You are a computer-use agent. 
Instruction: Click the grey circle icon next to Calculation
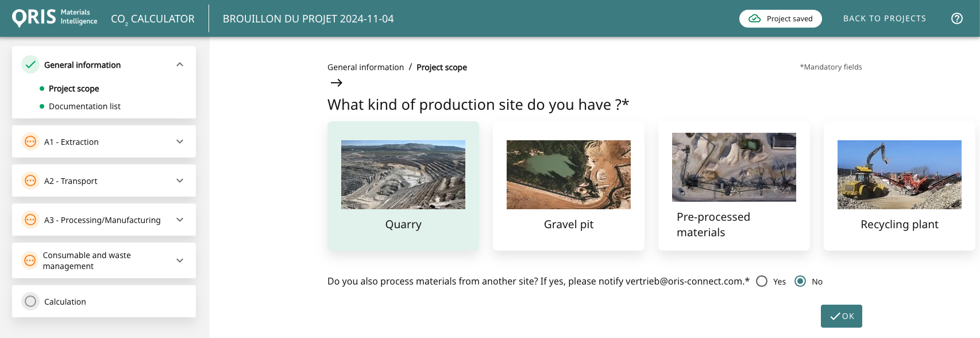point(30,301)
